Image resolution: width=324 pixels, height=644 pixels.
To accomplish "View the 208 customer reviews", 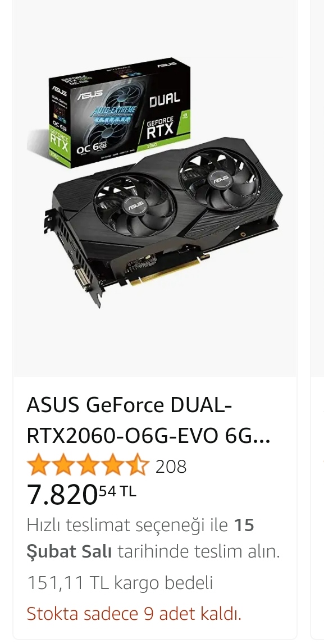I will pos(171,466).
